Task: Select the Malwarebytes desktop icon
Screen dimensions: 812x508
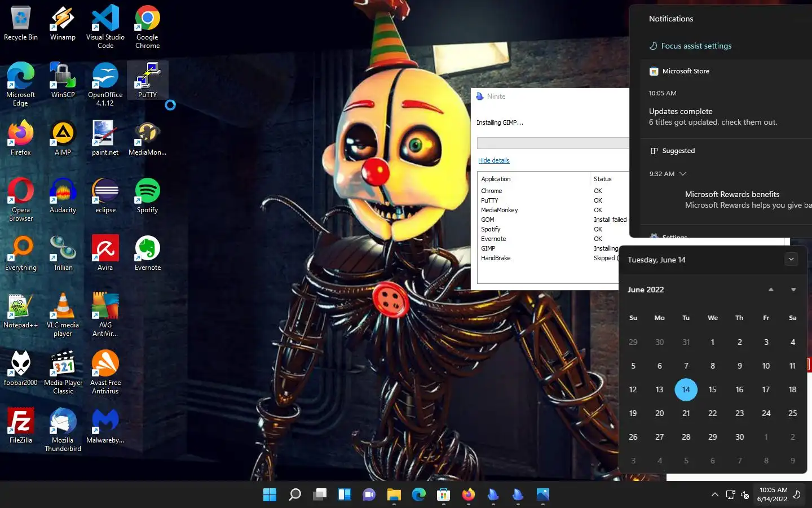Action: tap(105, 426)
